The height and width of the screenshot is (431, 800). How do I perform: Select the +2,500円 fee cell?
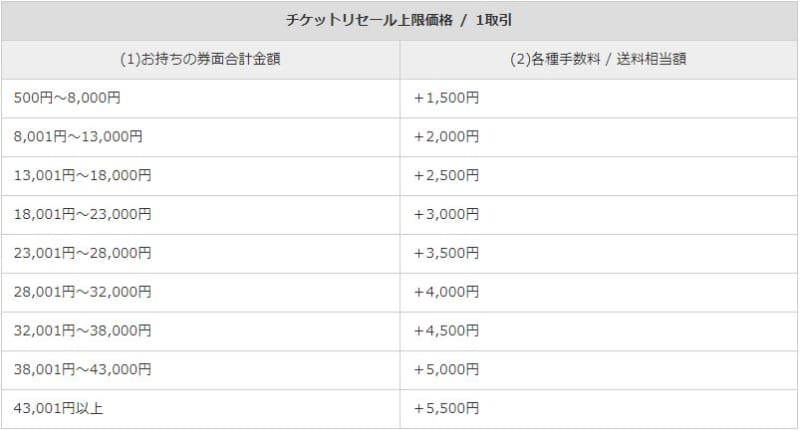click(x=446, y=176)
